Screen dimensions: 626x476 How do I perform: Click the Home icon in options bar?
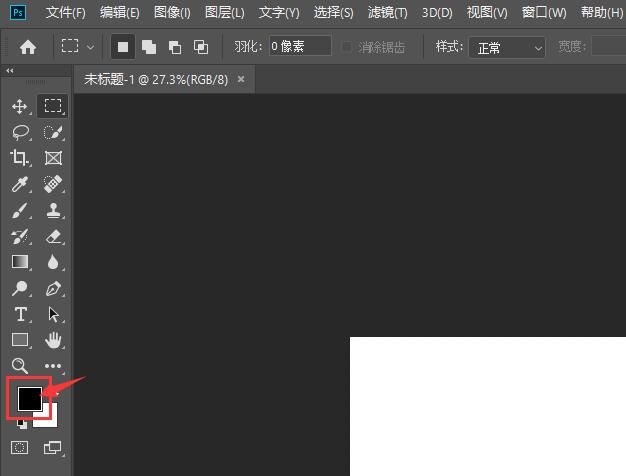click(28, 48)
